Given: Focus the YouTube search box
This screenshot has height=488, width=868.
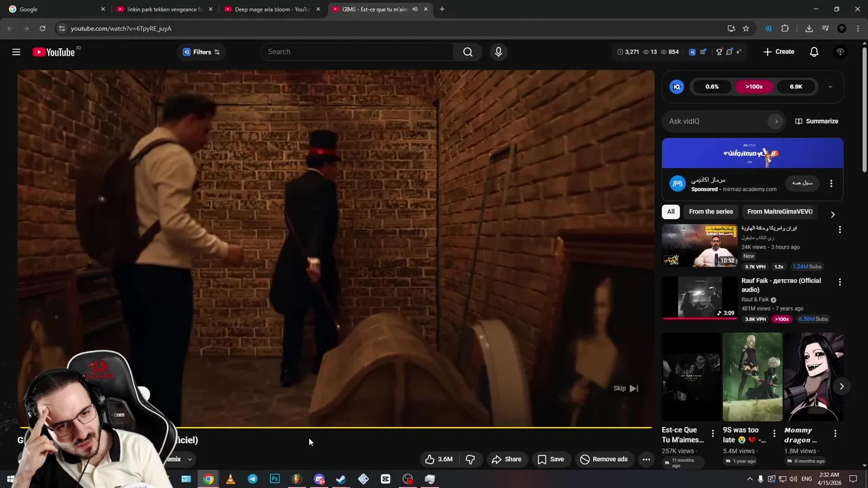Looking at the screenshot, I should coord(358,52).
